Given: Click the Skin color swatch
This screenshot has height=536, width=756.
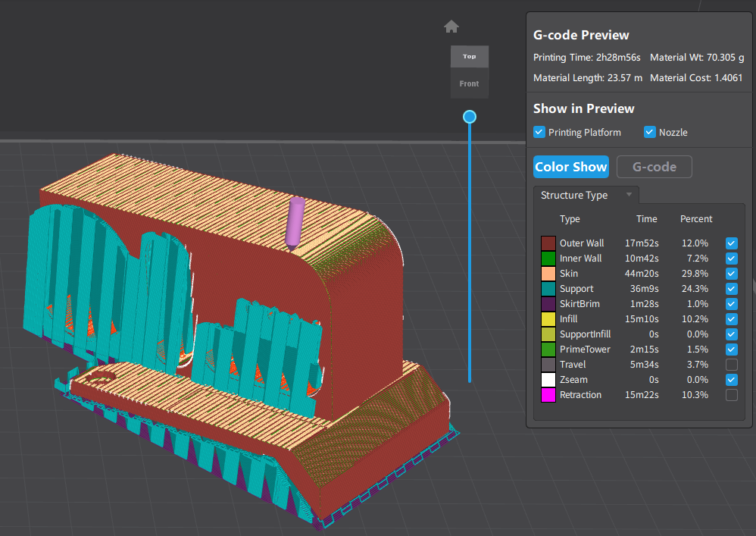Looking at the screenshot, I should click(548, 274).
